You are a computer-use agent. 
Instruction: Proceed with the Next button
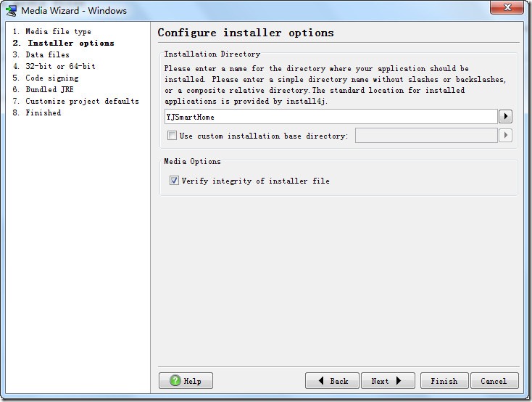pyautogui.click(x=391, y=381)
